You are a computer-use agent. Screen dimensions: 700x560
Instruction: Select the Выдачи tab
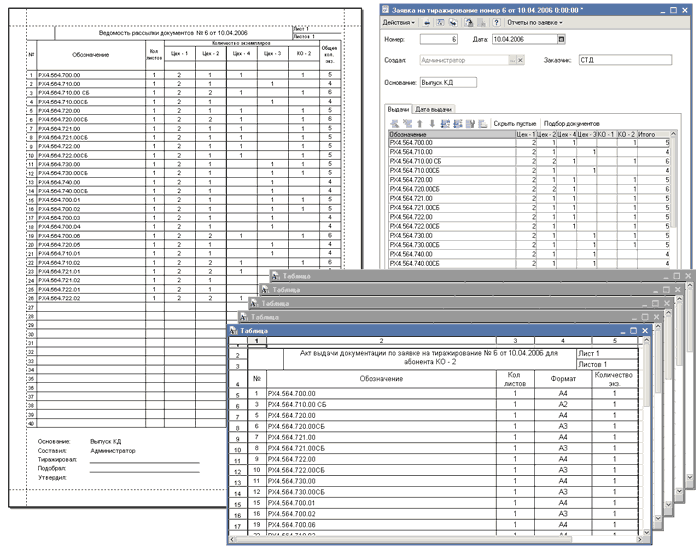(x=398, y=109)
